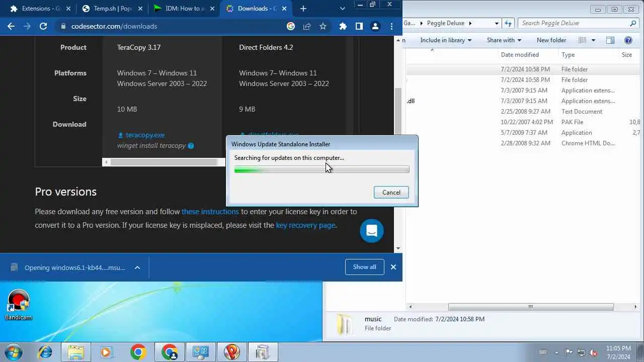Expand the Peggle Deluxe breadcrumb arrow
The width and height of the screenshot is (644, 362).
[x=470, y=23]
